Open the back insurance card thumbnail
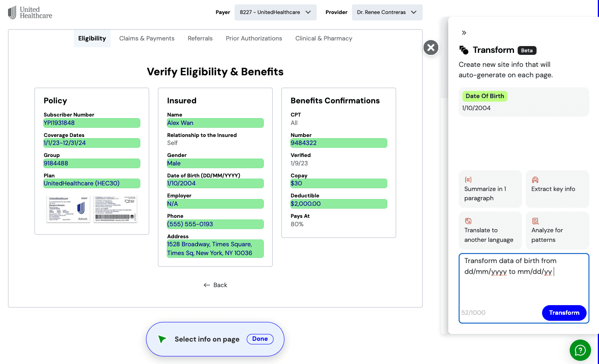The width and height of the screenshot is (599, 364). coord(115,209)
